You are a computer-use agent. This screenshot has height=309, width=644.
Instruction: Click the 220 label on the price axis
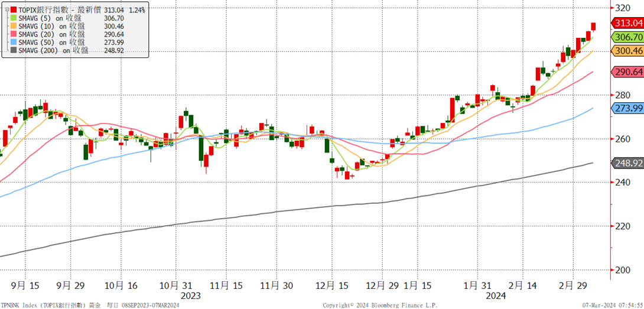click(x=623, y=226)
